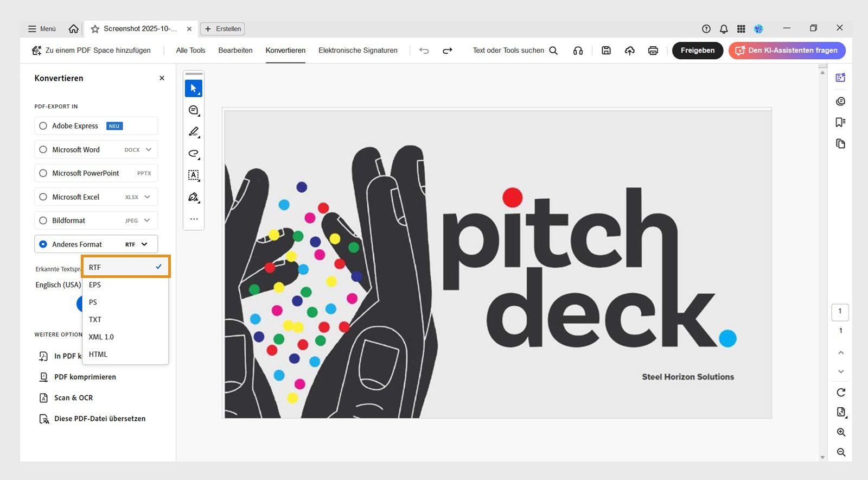The width and height of the screenshot is (868, 480).
Task: Select the Comment tool
Action: point(194,110)
